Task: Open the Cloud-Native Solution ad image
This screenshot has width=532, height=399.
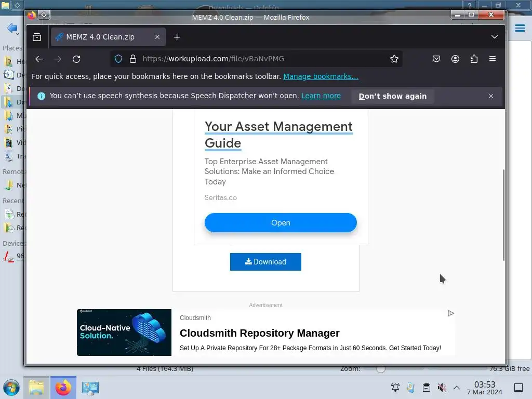Action: pos(124,332)
